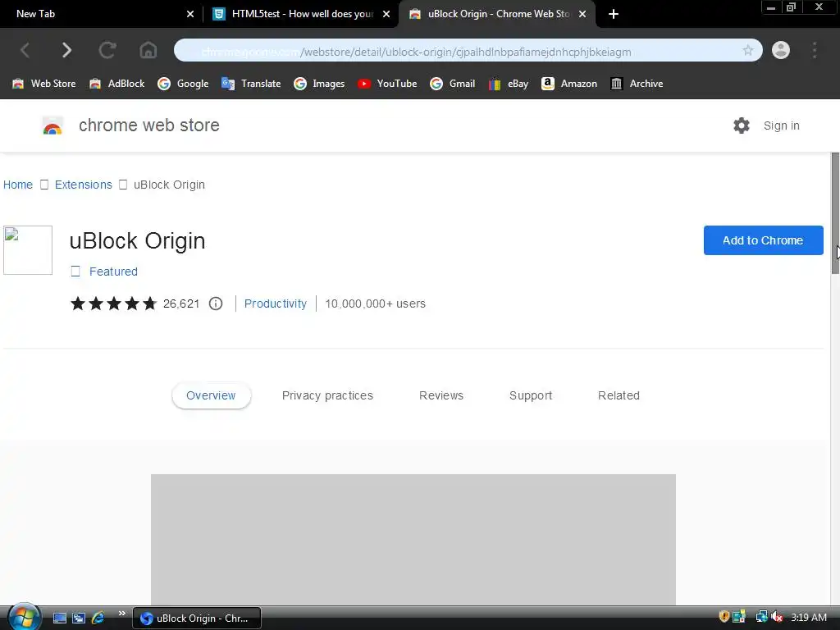Image resolution: width=840 pixels, height=630 pixels.
Task: Go forward with the forward arrow
Action: coord(66,50)
